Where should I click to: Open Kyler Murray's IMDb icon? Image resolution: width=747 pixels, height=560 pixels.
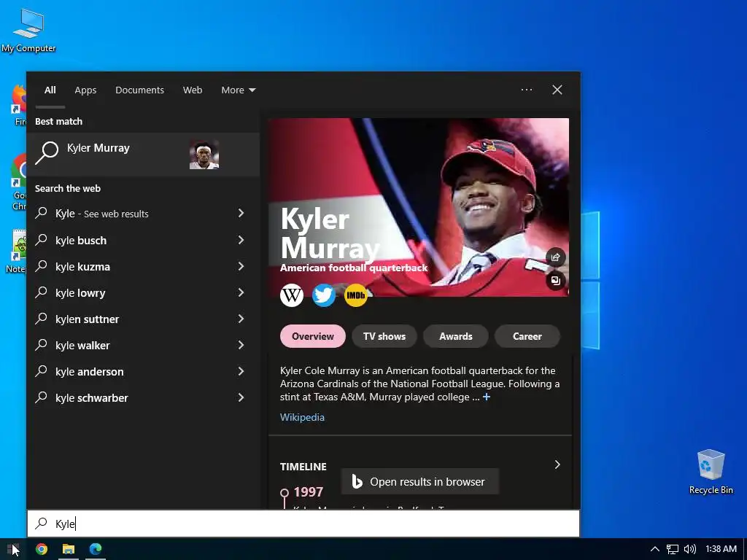[x=355, y=295]
